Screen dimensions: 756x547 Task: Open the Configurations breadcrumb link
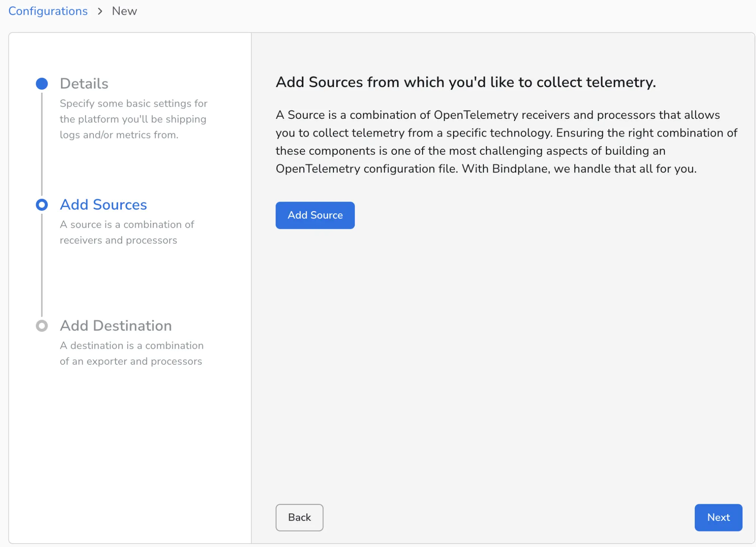tap(48, 11)
